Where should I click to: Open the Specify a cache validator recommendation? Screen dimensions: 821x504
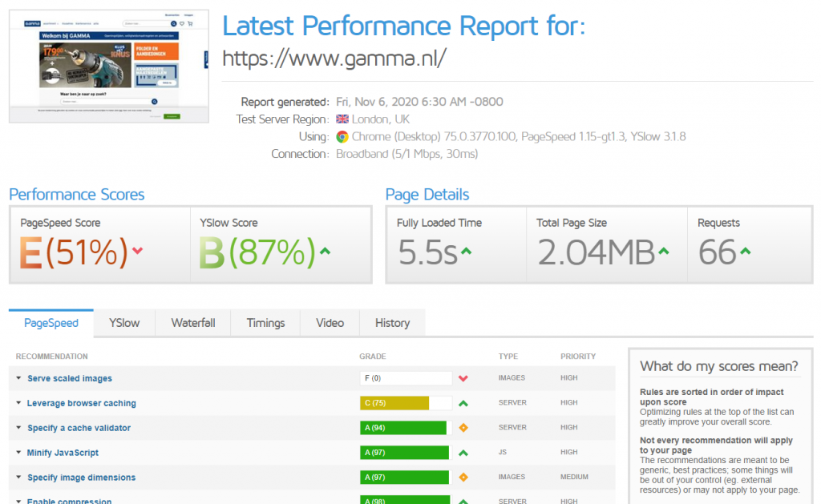(79, 428)
